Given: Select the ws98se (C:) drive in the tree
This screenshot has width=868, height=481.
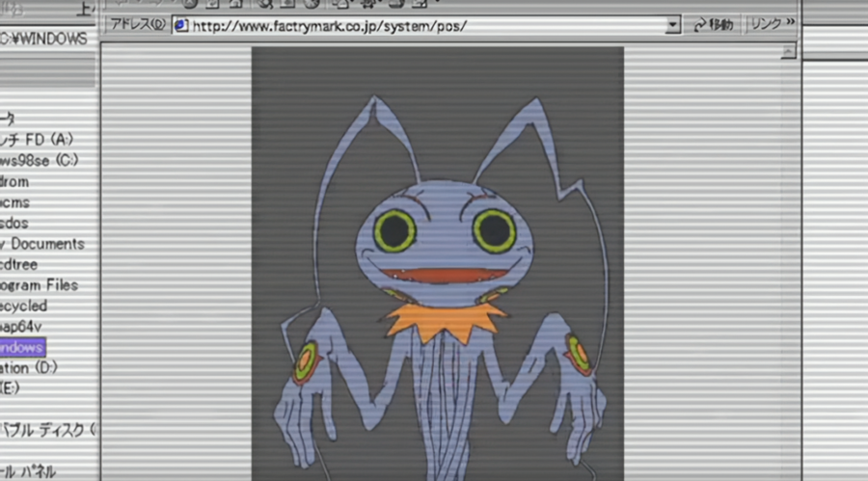Looking at the screenshot, I should (39, 161).
